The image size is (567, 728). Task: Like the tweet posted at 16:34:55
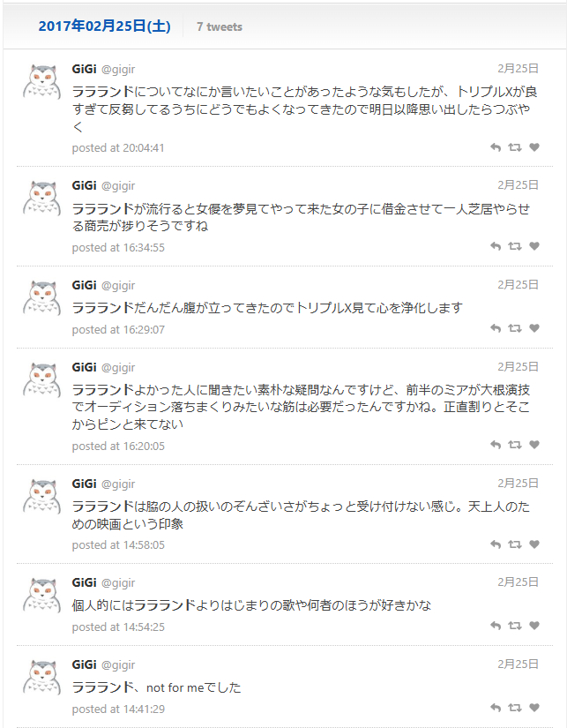534,247
